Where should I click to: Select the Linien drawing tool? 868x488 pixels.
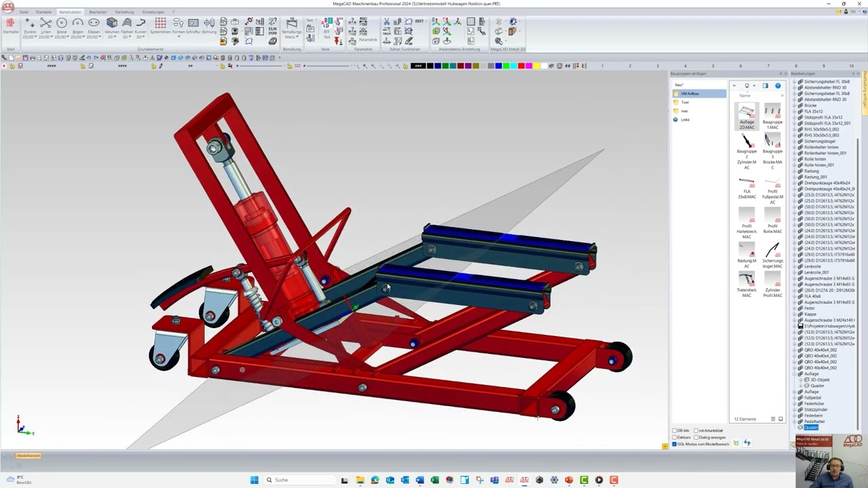[x=45, y=28]
